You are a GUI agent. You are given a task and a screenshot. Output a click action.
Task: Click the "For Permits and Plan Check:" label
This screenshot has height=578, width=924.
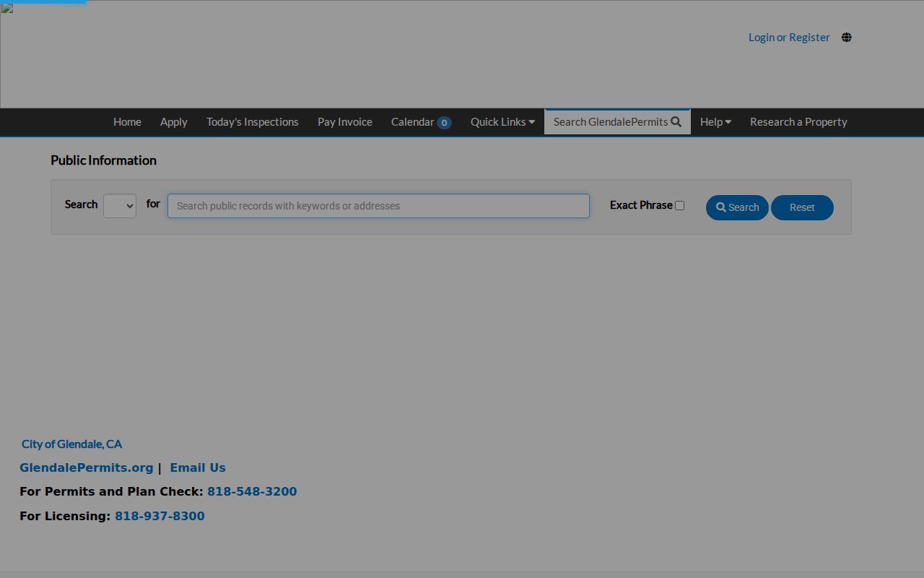pyautogui.click(x=111, y=492)
